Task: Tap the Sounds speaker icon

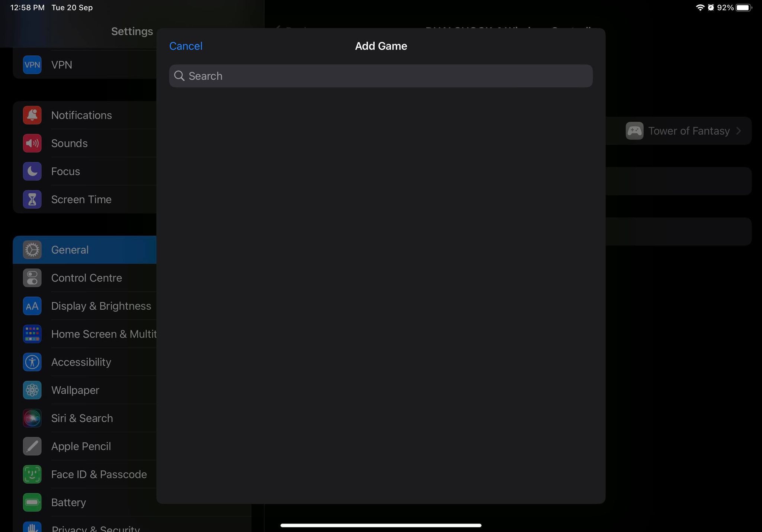Action: [32, 144]
